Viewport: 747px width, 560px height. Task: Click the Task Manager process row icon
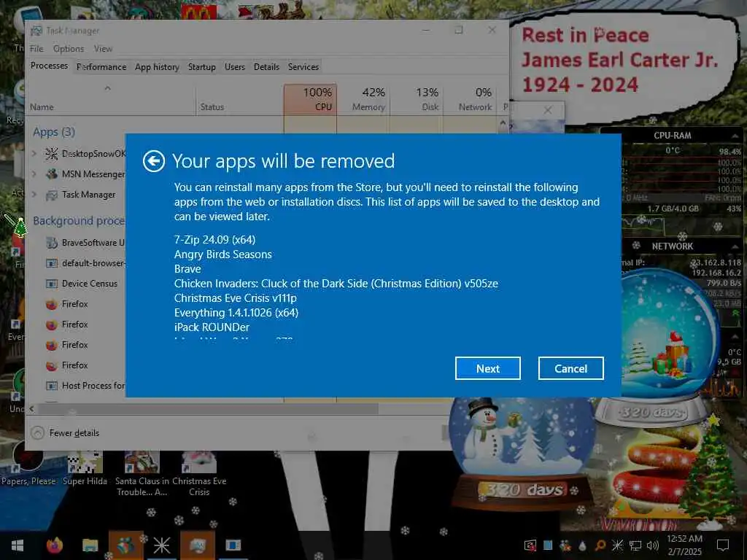coord(52,194)
